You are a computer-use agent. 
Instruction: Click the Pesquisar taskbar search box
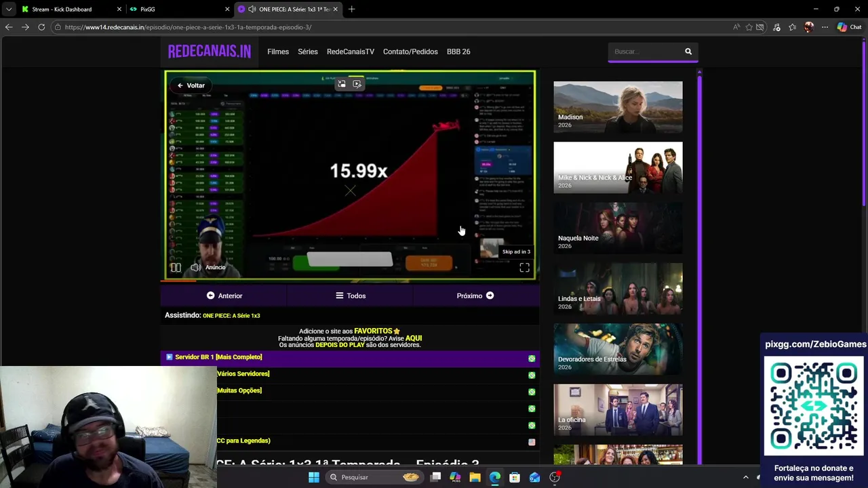tap(375, 477)
